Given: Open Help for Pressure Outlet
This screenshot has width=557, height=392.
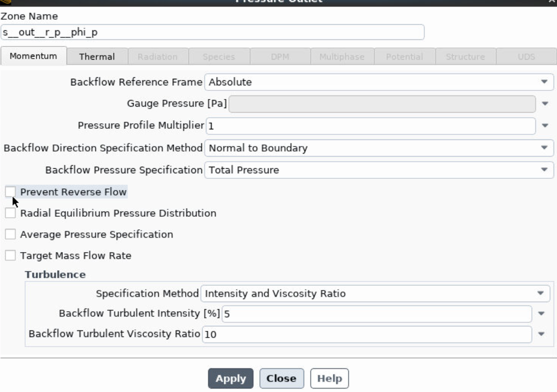Looking at the screenshot, I should [329, 378].
